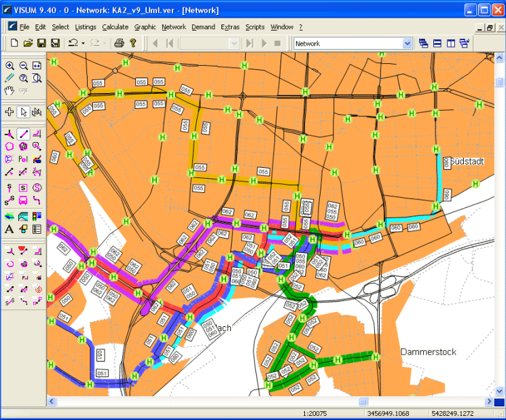This screenshot has width=506, height=420.
Task: Select the main zones tool icon
Action: tap(23, 146)
